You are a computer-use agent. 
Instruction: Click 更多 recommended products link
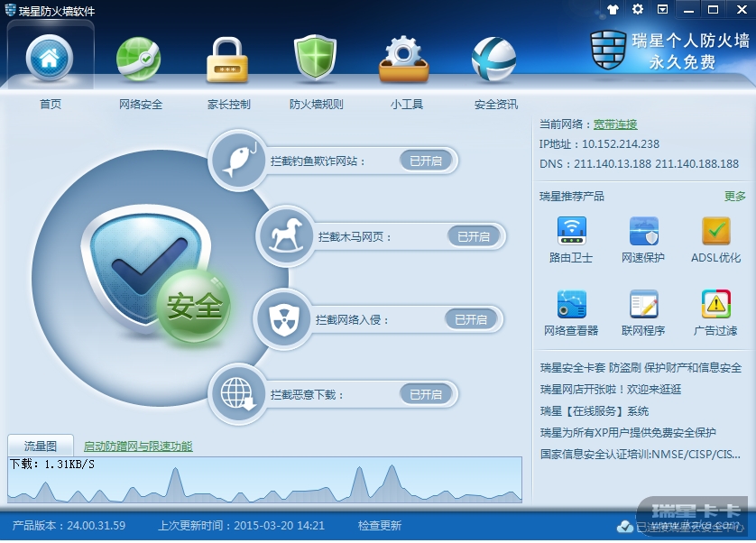pos(734,197)
